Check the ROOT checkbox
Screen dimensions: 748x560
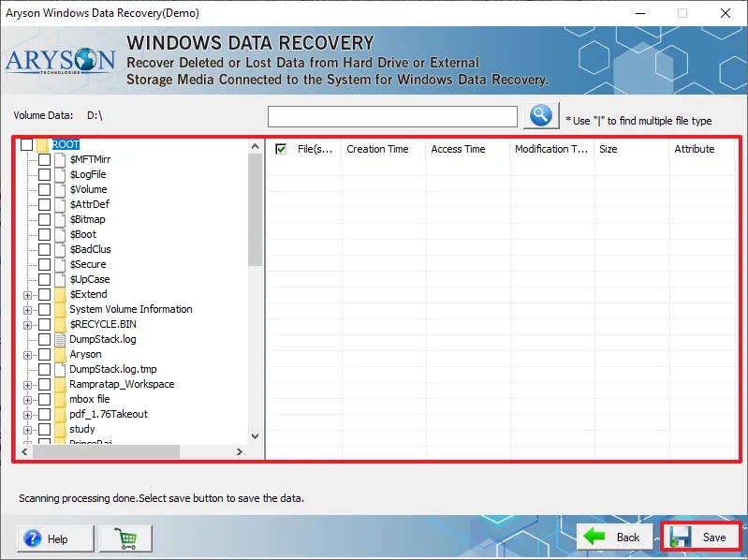pyautogui.click(x=27, y=144)
